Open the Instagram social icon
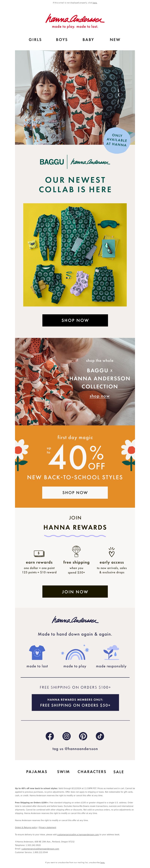Screen dimensions: 150x868 [x=67, y=736]
